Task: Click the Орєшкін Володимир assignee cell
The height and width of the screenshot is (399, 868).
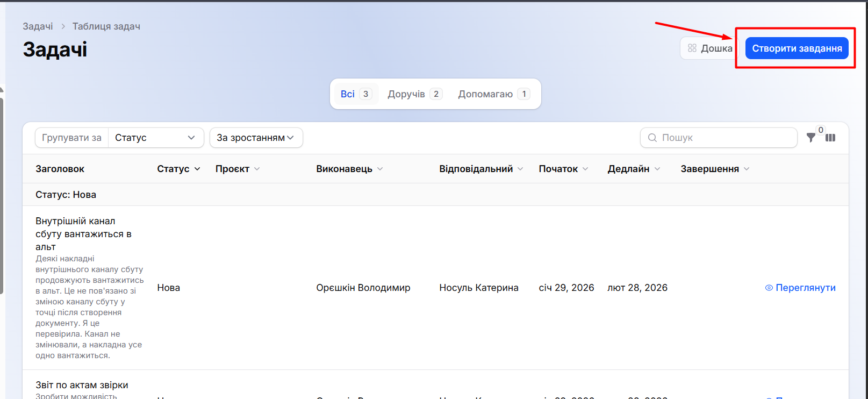Action: 363,288
